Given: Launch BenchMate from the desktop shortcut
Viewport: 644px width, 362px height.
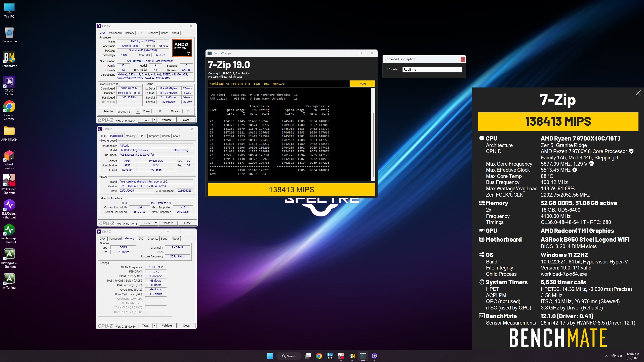Looking at the screenshot, I should pos(9,59).
